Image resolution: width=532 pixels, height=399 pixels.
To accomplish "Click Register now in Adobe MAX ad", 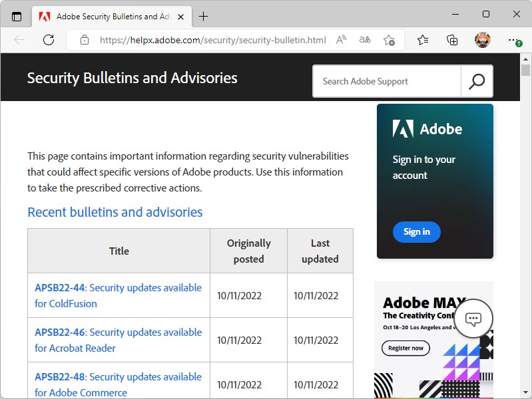I will (405, 348).
